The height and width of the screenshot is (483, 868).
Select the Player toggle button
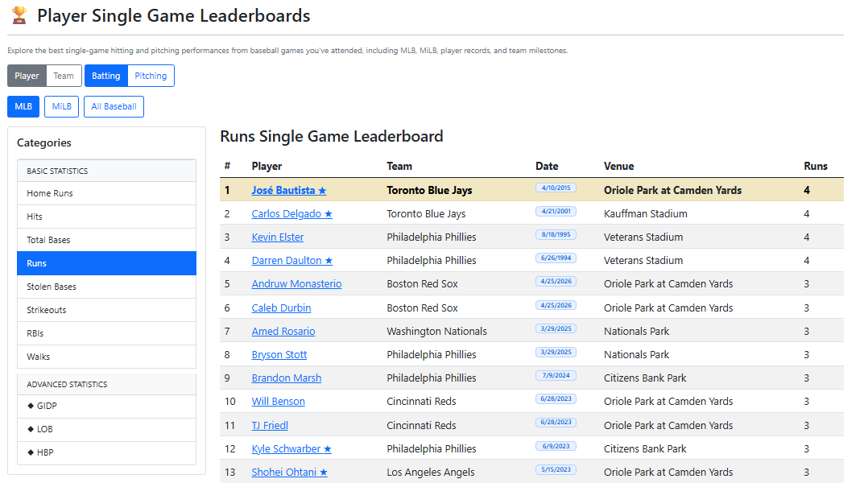click(27, 76)
